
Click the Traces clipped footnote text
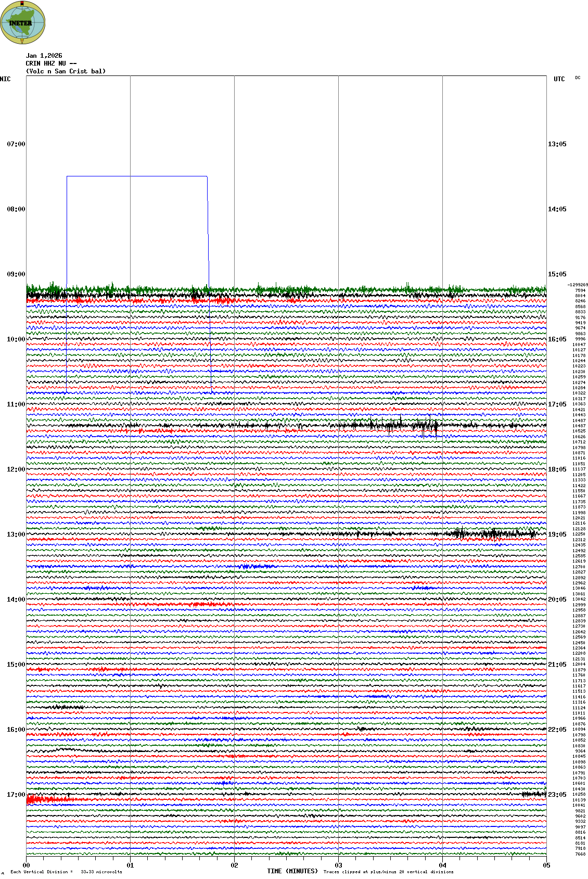[x=388, y=872]
